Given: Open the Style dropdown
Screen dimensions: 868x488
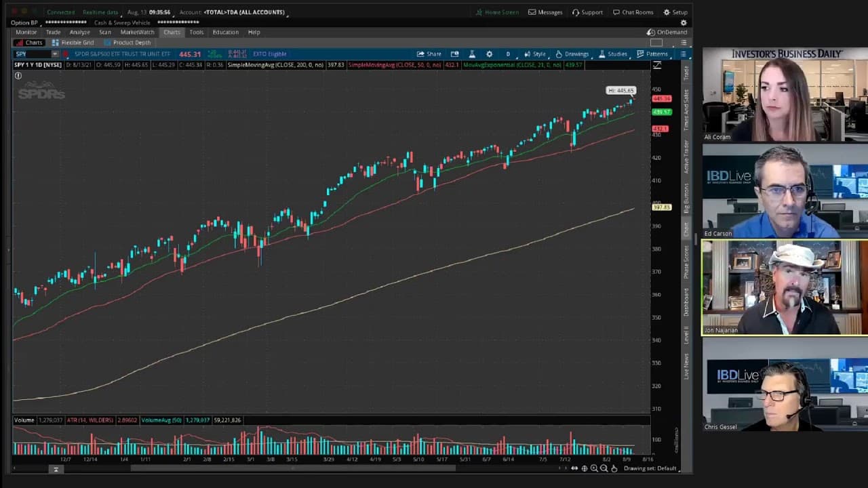Looking at the screenshot, I should point(535,54).
